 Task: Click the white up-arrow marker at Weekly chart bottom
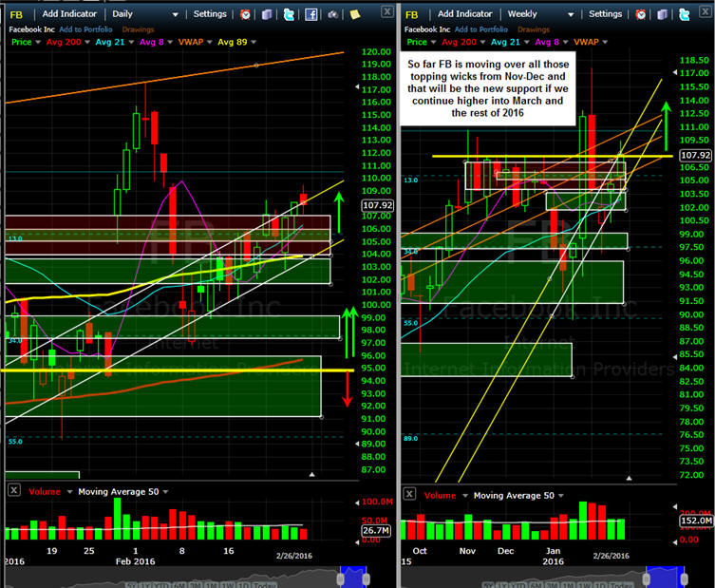click(629, 478)
